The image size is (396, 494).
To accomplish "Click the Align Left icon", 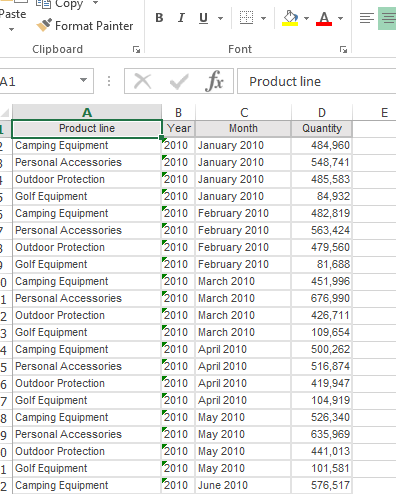I will tap(367, 18).
